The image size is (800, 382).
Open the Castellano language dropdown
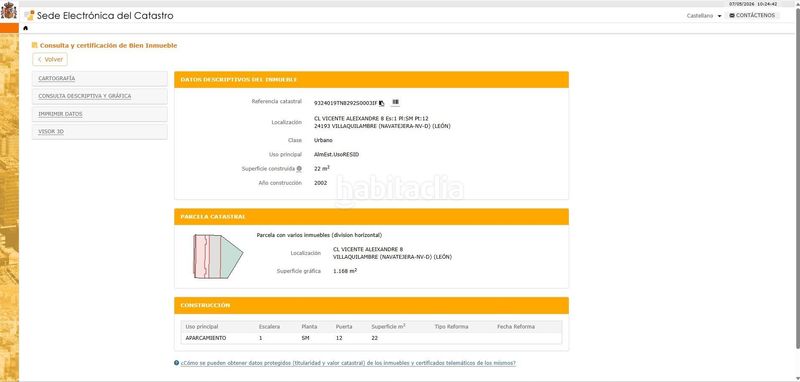click(x=704, y=16)
